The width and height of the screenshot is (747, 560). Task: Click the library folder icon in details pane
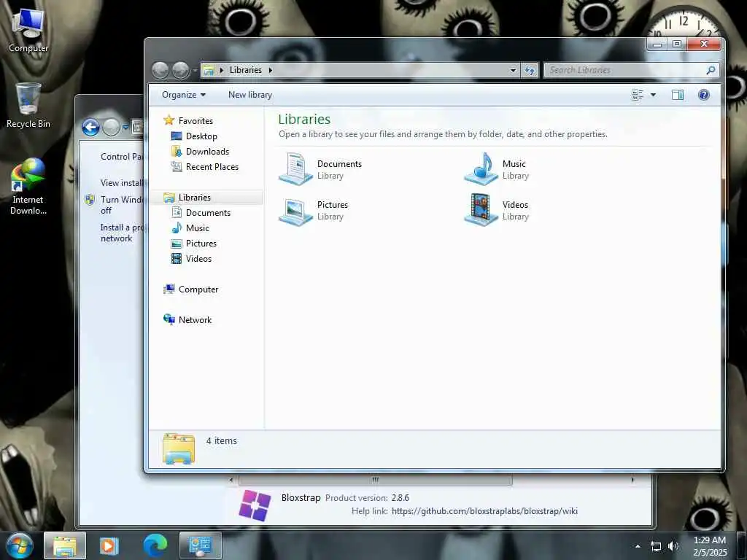(x=178, y=448)
